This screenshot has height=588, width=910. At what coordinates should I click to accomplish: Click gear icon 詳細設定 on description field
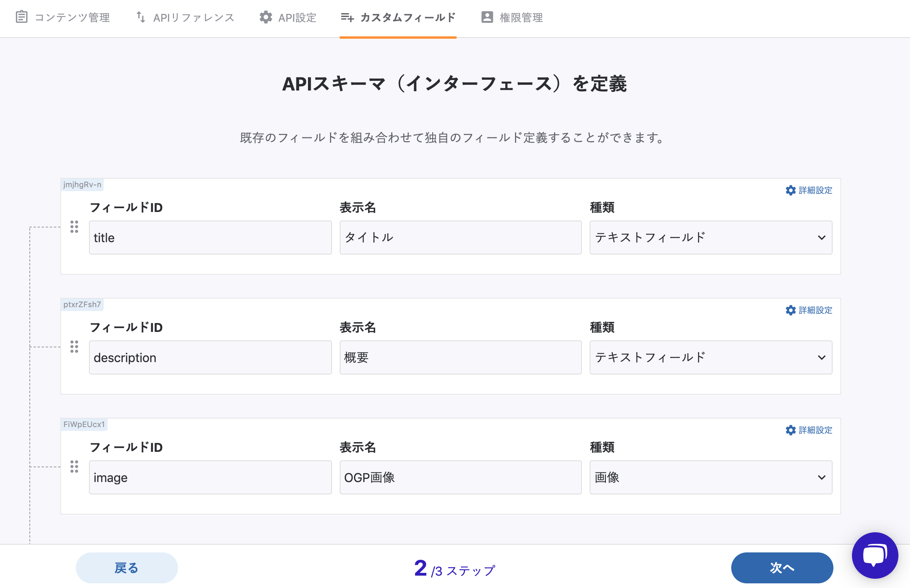click(x=790, y=310)
